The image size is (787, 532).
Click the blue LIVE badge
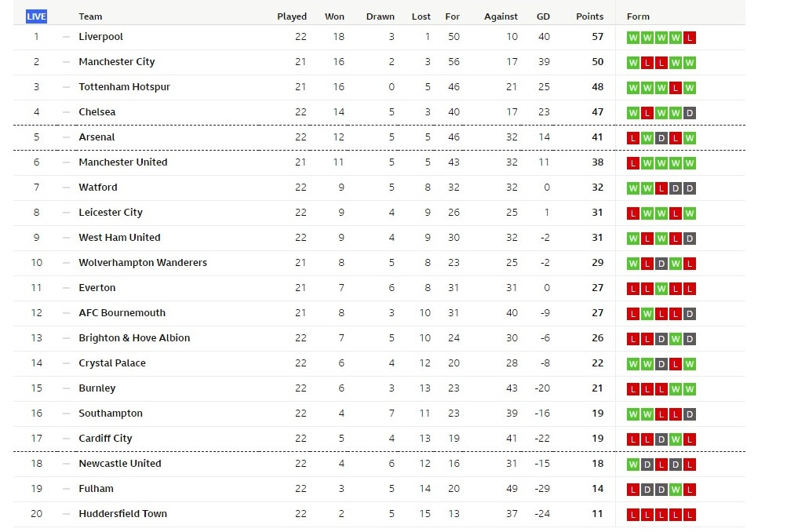pyautogui.click(x=36, y=16)
